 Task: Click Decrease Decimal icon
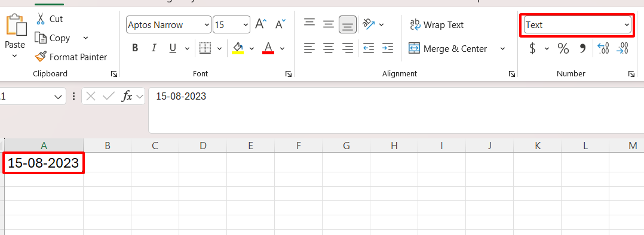tap(622, 48)
